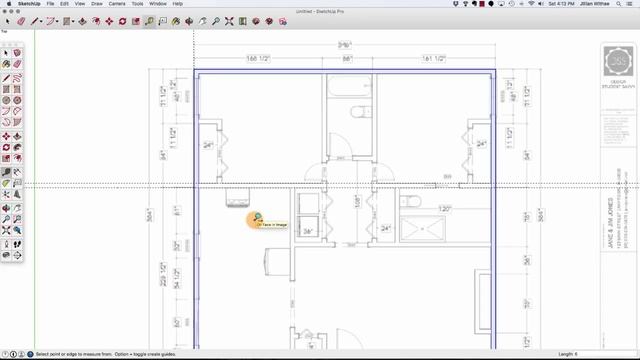Select Zoom Window tool in left palette
The image size is (640, 360).
coord(17,220)
